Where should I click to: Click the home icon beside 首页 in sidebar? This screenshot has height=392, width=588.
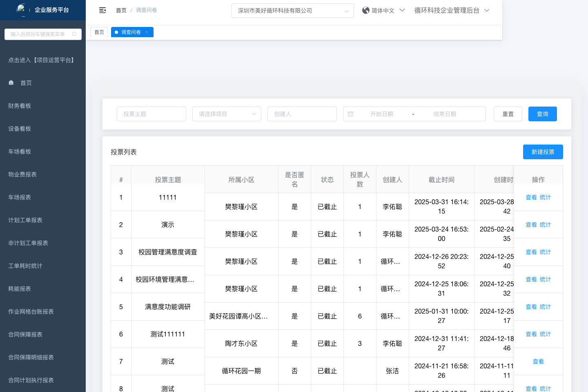coord(11,82)
